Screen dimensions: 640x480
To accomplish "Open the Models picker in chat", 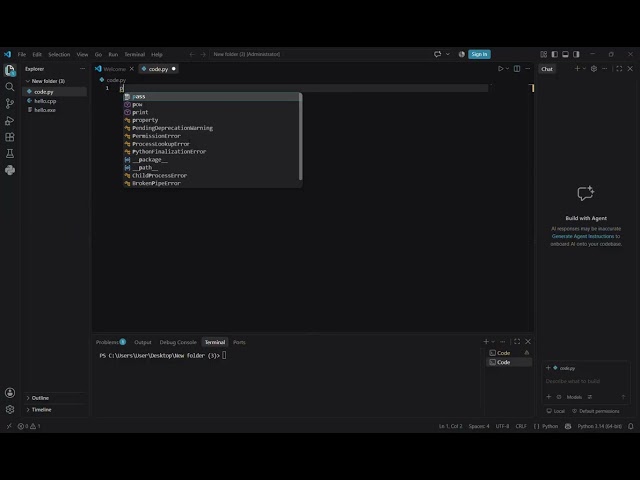I will (574, 397).
